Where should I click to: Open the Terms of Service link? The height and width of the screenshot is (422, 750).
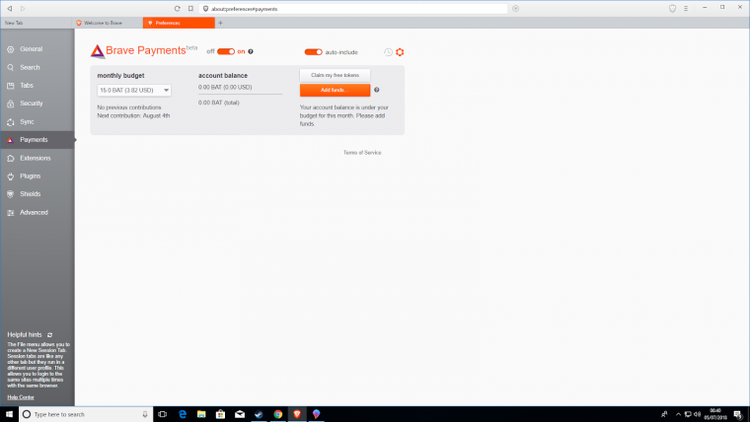pos(362,152)
